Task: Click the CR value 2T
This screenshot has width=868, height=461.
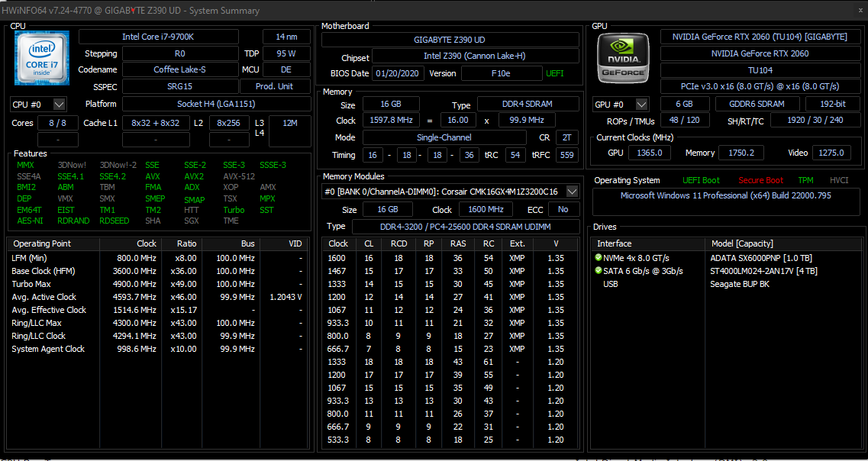Action: (x=567, y=137)
